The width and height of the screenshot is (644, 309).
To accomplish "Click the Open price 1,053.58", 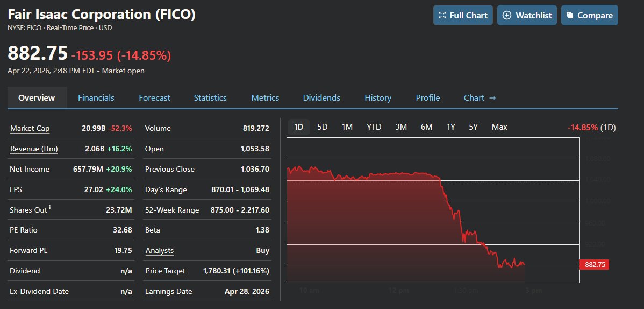I will (x=255, y=149).
